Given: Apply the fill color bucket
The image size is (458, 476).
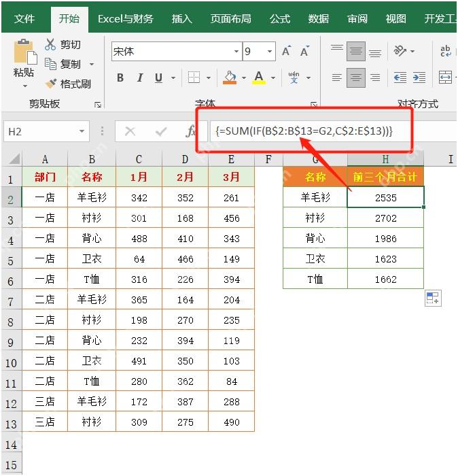Looking at the screenshot, I should 230,77.
